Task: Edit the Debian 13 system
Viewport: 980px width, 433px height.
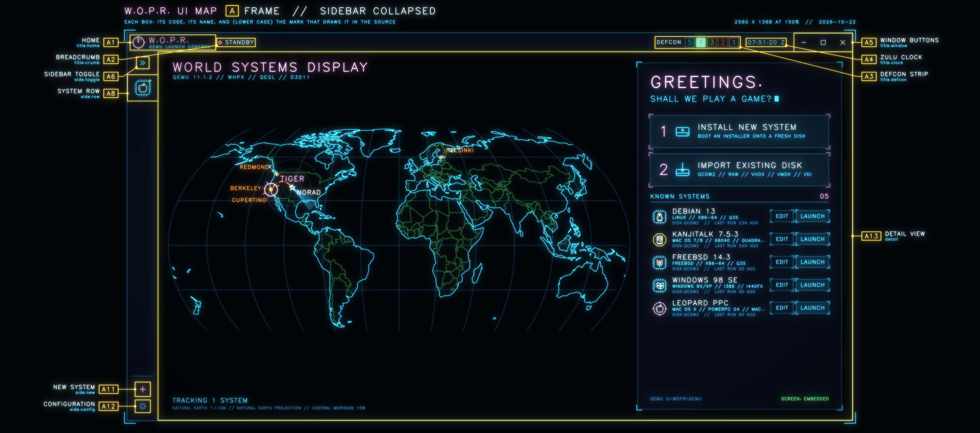Action: [x=782, y=216]
